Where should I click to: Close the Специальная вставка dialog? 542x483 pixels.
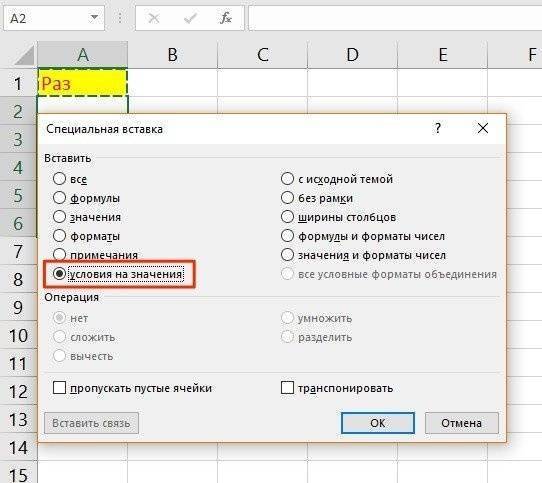click(x=483, y=128)
